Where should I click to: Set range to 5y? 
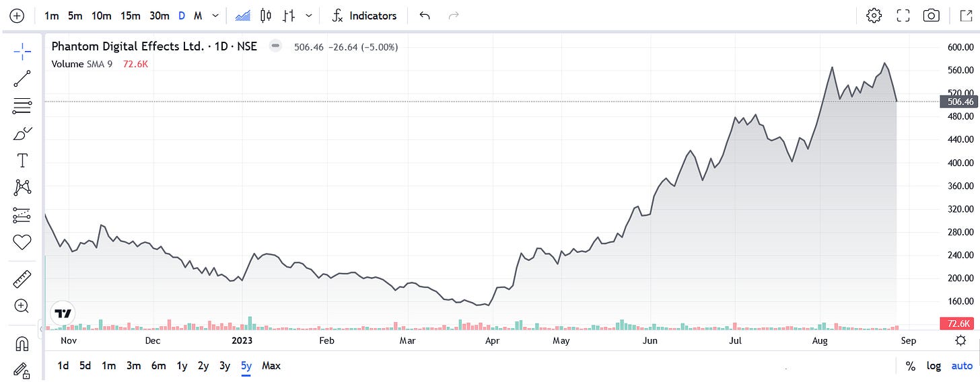point(246,366)
